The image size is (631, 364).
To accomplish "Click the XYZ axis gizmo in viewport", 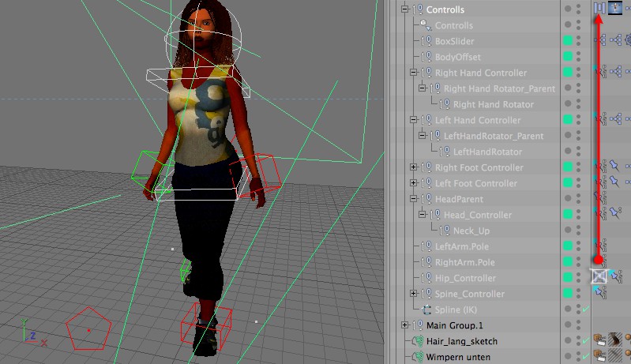I will pos(32,332).
